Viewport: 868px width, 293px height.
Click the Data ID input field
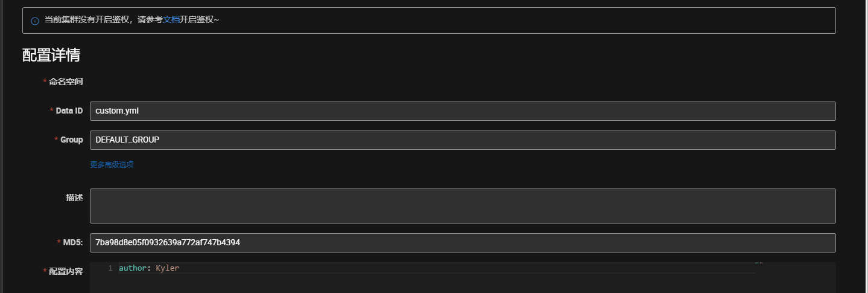point(462,111)
